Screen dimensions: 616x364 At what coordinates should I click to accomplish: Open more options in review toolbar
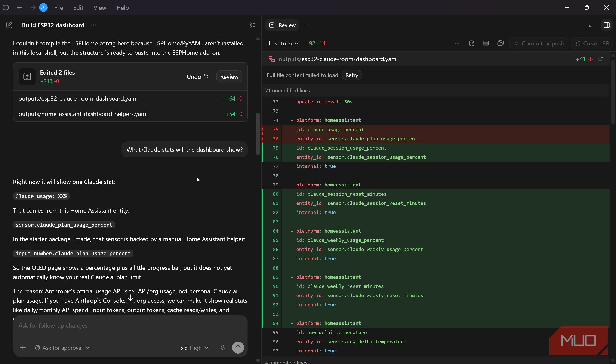coord(457,43)
